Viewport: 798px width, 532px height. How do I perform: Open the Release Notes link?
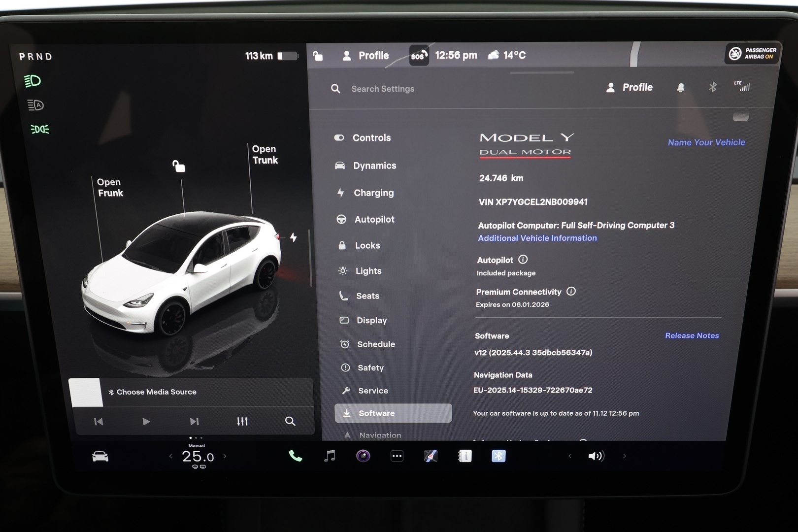692,335
